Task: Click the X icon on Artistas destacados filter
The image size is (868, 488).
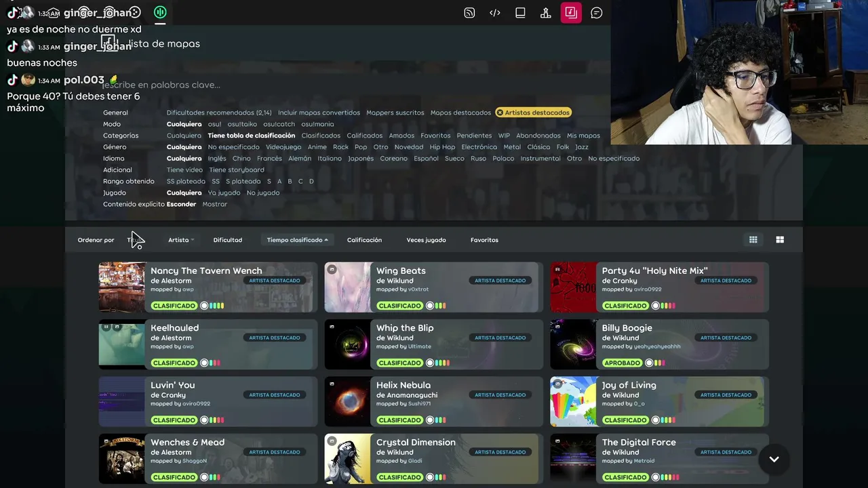Action: click(x=500, y=113)
